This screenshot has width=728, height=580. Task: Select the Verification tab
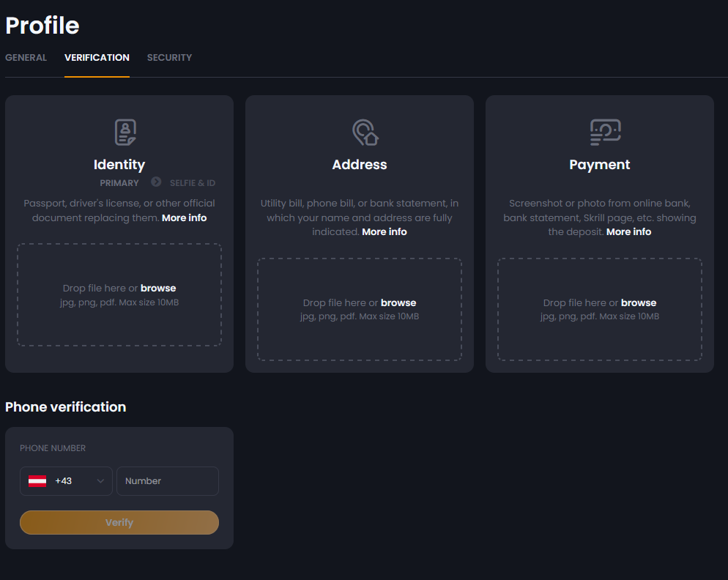click(x=97, y=58)
